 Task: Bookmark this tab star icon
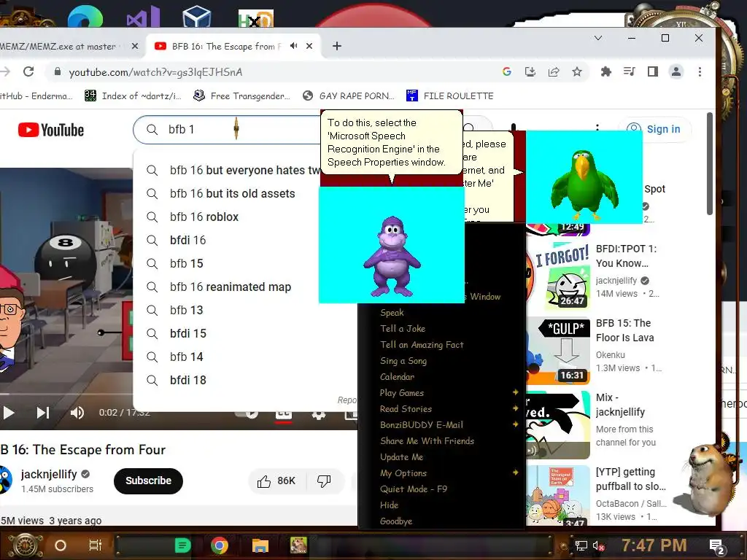pyautogui.click(x=577, y=72)
